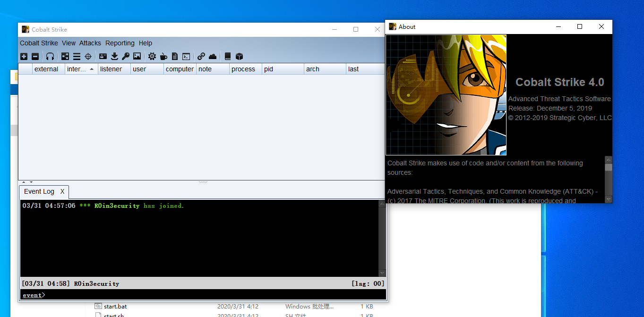This screenshot has height=317, width=644.
Task: Click the Cobalt Strike character artwork in About
Action: (x=446, y=94)
